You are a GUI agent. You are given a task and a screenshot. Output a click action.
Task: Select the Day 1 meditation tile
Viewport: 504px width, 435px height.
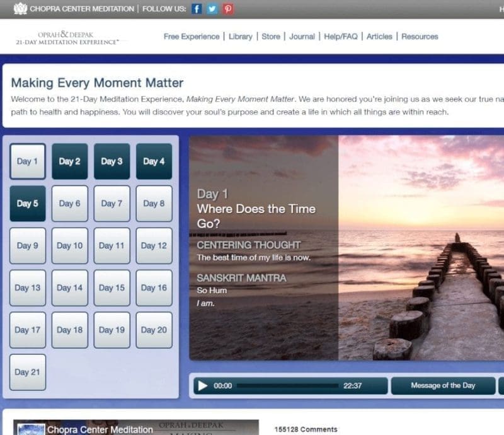[x=28, y=161]
